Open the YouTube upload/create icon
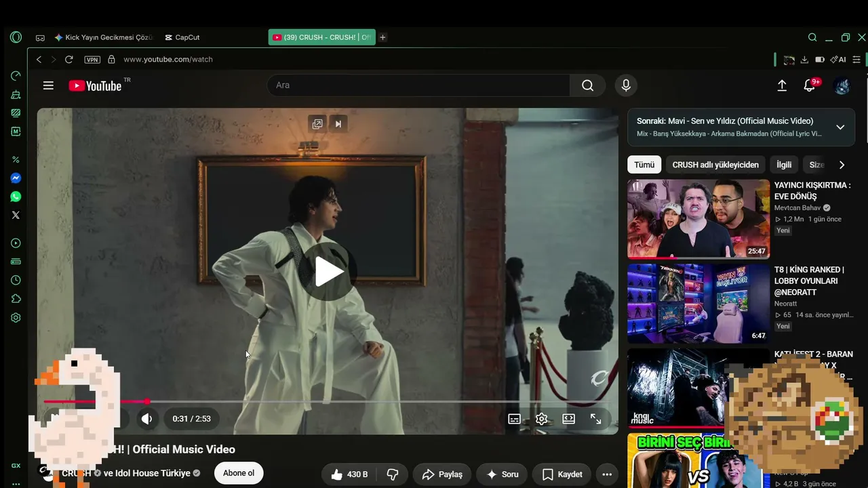Image resolution: width=868 pixels, height=488 pixels. (x=782, y=85)
